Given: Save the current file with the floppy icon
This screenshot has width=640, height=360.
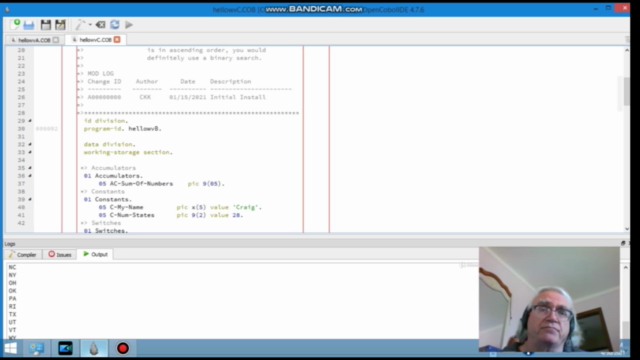Looking at the screenshot, I should click(x=46, y=25).
